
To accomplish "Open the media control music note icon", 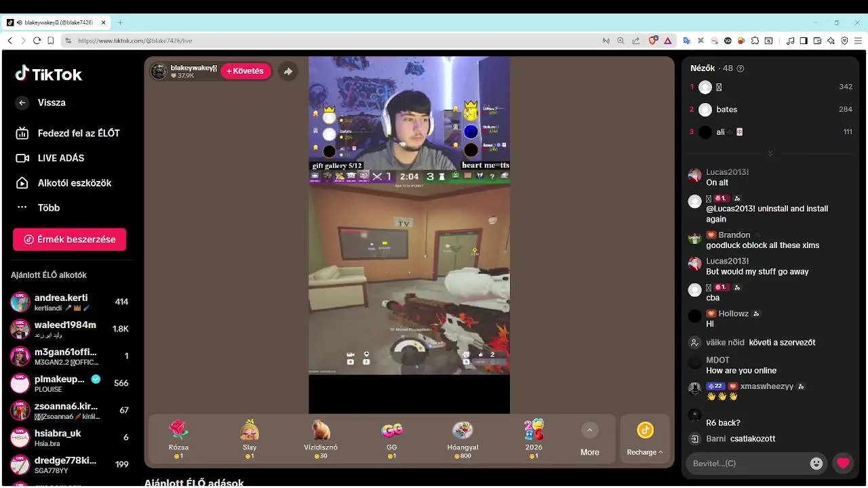I will tap(790, 41).
